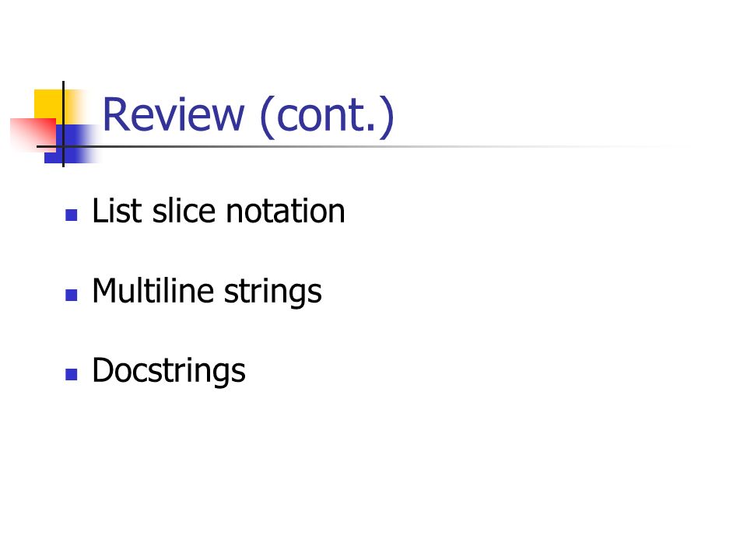Select the bullet marker beside List slice notation
This screenshot has height=560, width=747.
tap(72, 215)
